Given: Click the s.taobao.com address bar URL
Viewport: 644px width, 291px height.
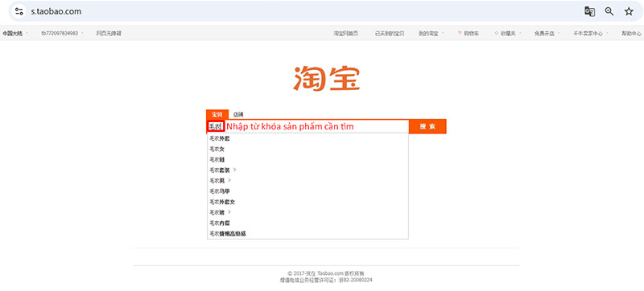Looking at the screenshot, I should [56, 11].
